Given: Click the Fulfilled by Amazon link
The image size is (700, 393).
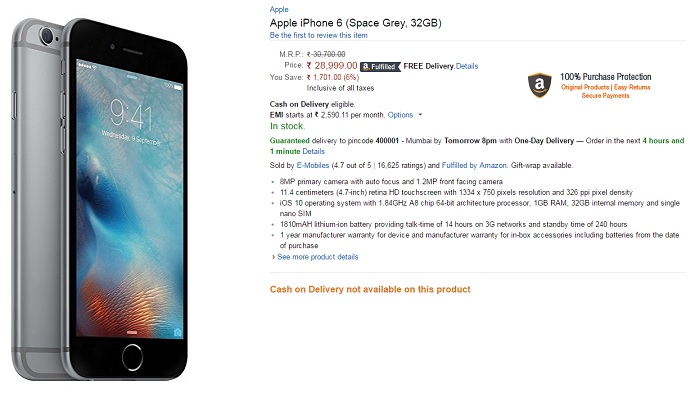Looking at the screenshot, I should tap(474, 165).
